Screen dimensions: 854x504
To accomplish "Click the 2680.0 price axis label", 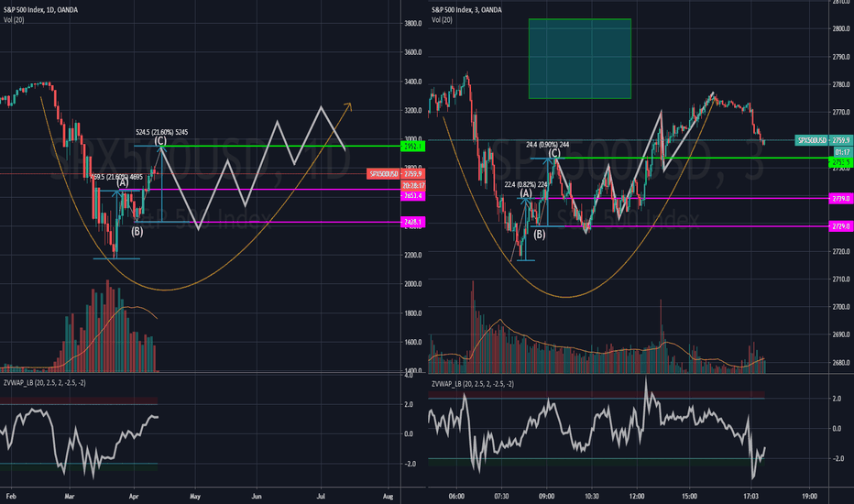I will point(841,363).
